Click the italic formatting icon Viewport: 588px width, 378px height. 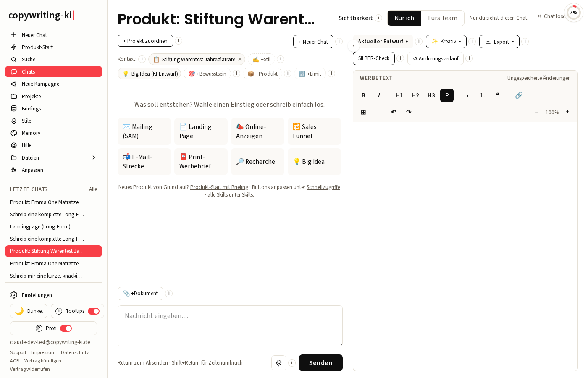click(379, 95)
